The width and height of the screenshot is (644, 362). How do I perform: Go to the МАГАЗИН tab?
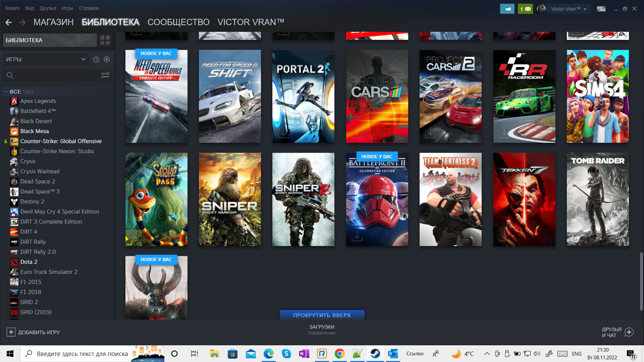pyautogui.click(x=53, y=22)
